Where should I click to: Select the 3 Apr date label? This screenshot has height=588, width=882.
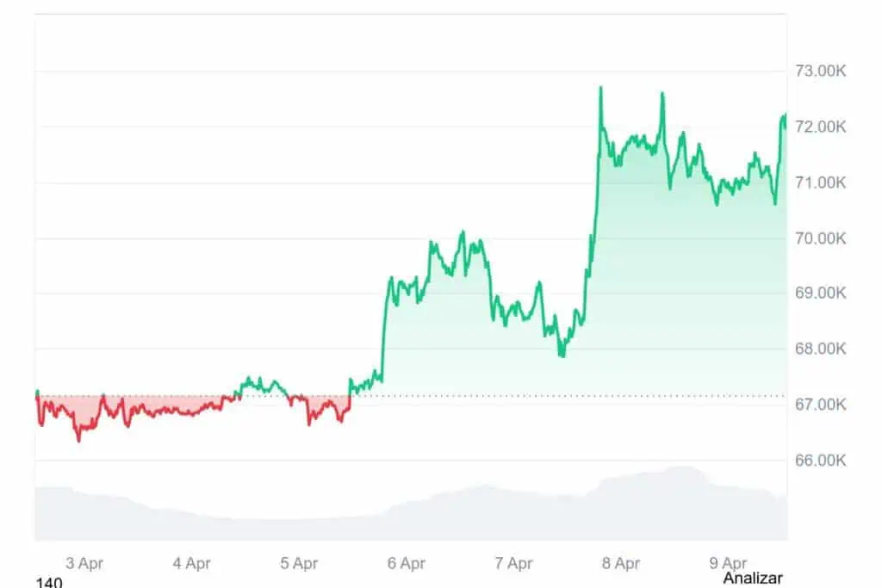click(x=84, y=564)
